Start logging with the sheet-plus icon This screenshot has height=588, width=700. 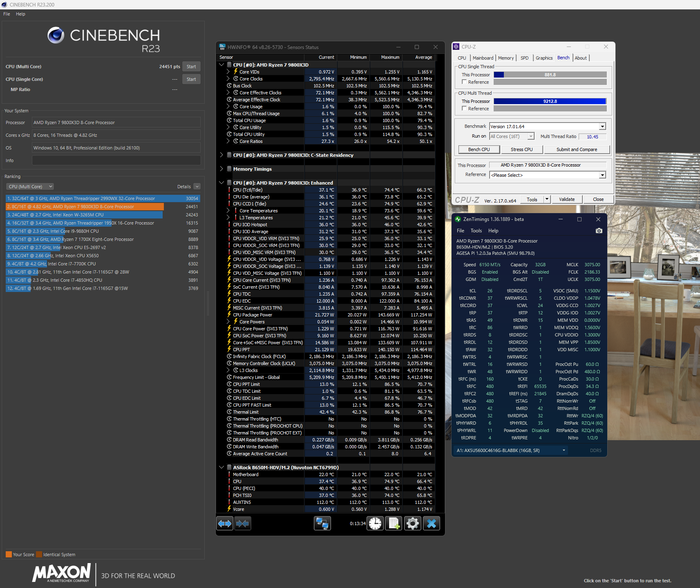[394, 523]
